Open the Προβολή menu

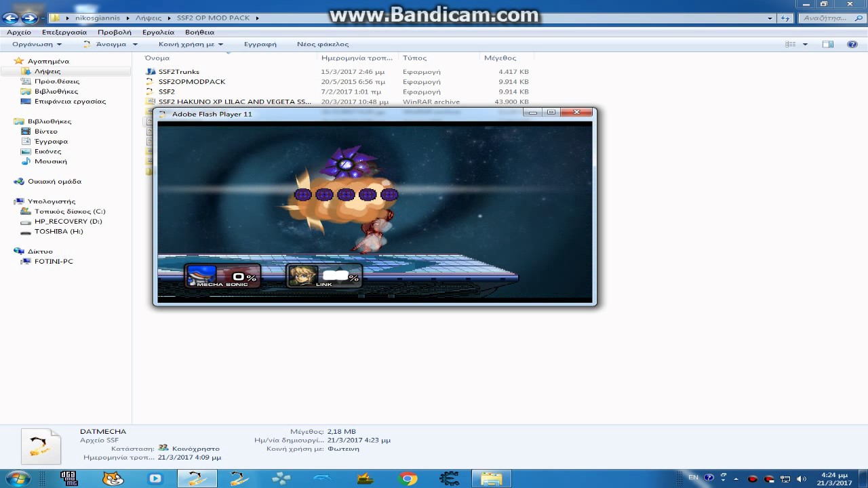(x=114, y=32)
